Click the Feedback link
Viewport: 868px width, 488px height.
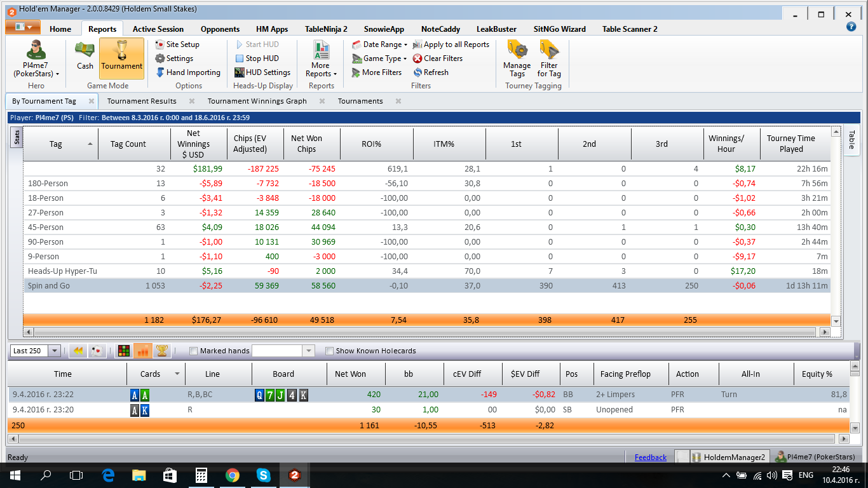(651, 457)
